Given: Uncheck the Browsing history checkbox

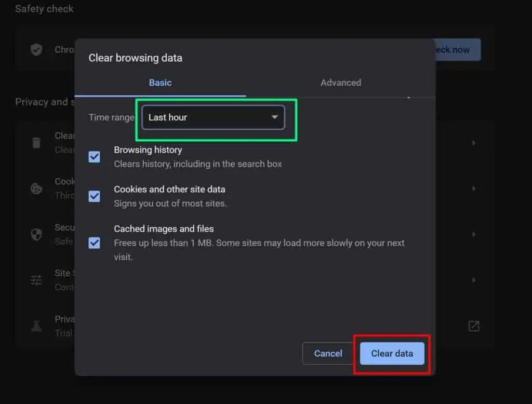Looking at the screenshot, I should point(95,157).
